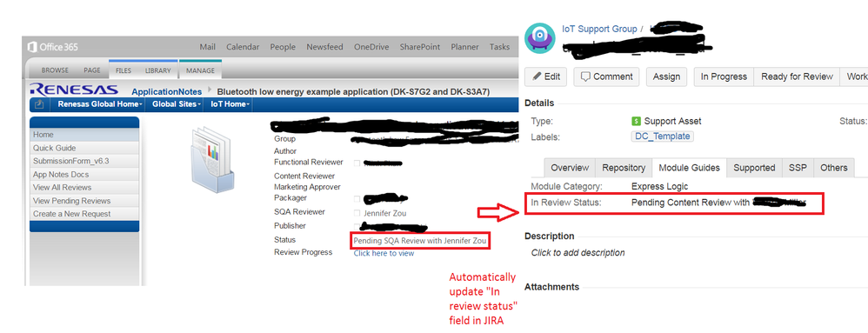Click the Description section heading
The image size is (868, 333).
point(549,236)
